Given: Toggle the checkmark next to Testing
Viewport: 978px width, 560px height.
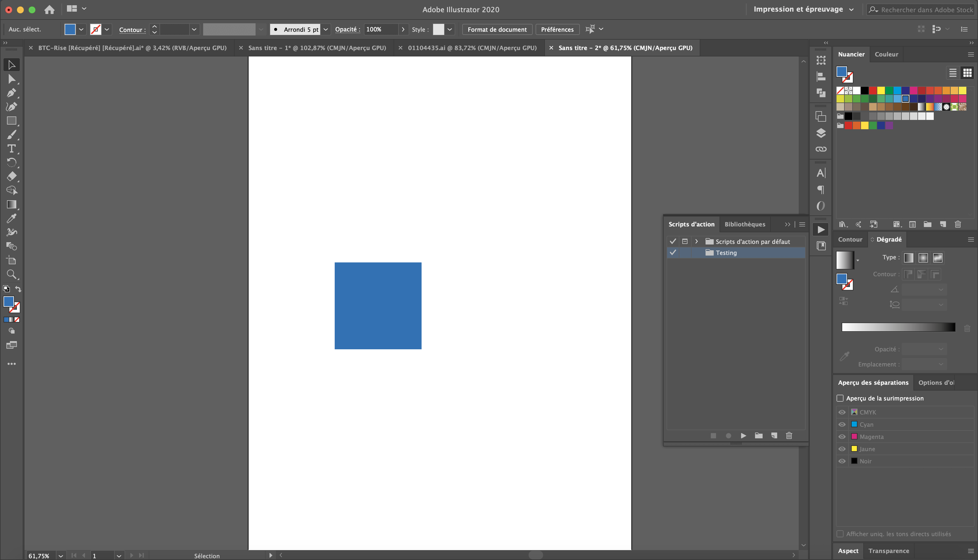Looking at the screenshot, I should point(673,253).
